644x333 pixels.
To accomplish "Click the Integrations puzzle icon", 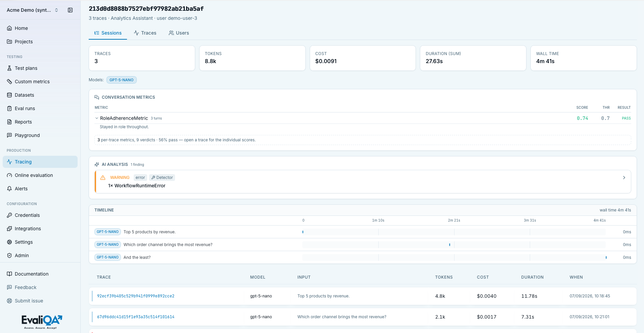I will (x=9, y=229).
